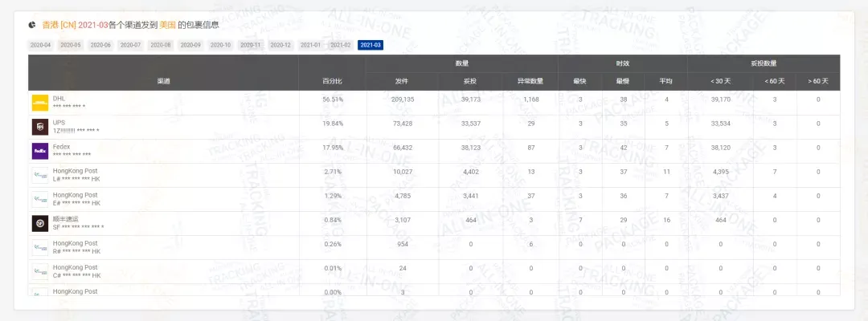Click HongKong Post E# row logo

coord(40,200)
